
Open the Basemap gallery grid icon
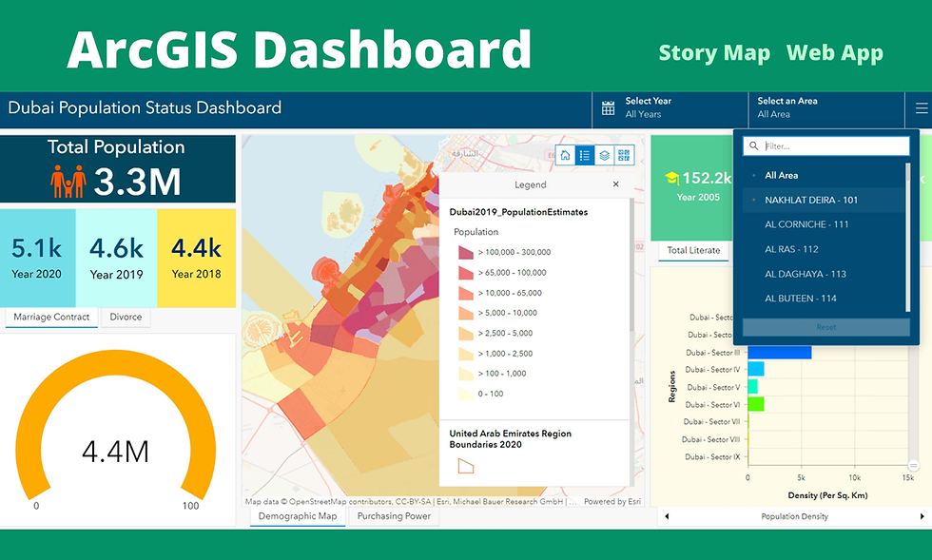[x=624, y=155]
